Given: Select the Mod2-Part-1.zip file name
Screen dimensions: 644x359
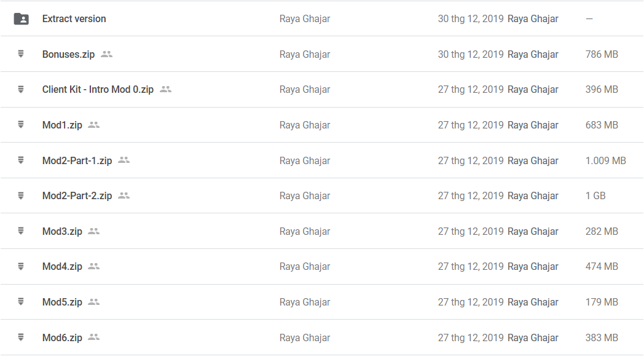Looking at the screenshot, I should [x=77, y=160].
